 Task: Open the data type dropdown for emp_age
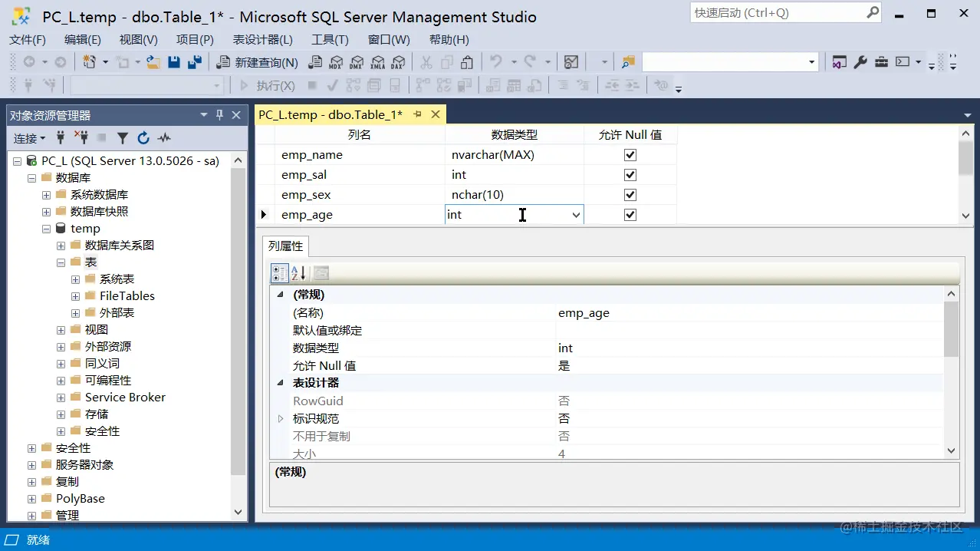576,215
